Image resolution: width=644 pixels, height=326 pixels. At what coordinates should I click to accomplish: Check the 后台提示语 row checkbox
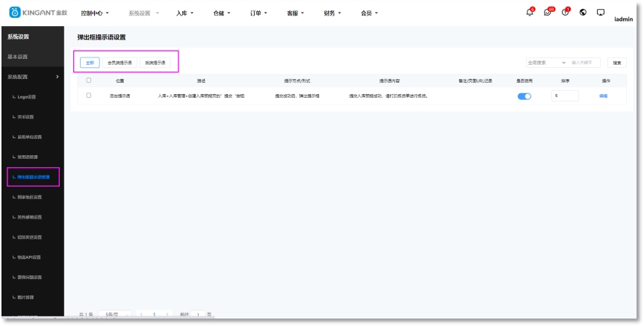click(89, 95)
